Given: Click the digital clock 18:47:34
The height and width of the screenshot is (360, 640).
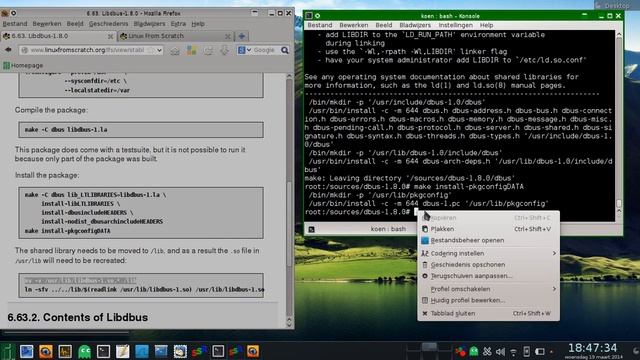Looking at the screenshot, I should click(x=593, y=348).
